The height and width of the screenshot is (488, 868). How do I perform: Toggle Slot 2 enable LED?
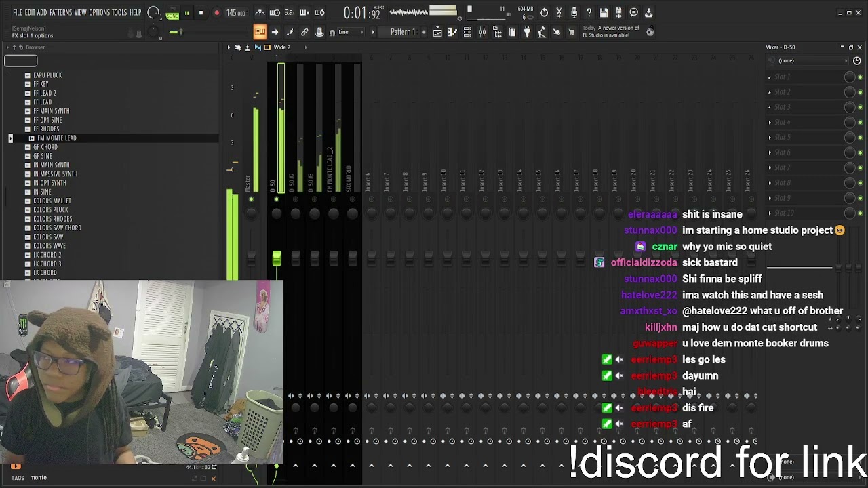pyautogui.click(x=861, y=92)
